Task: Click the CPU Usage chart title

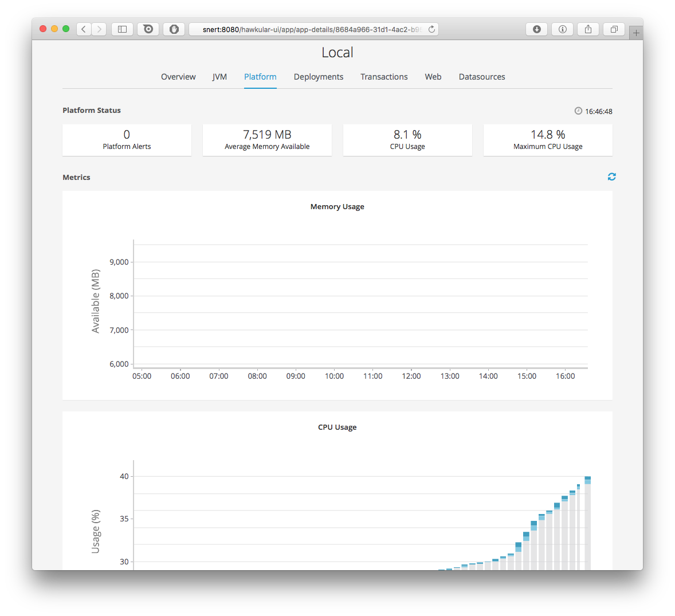Action: (337, 427)
